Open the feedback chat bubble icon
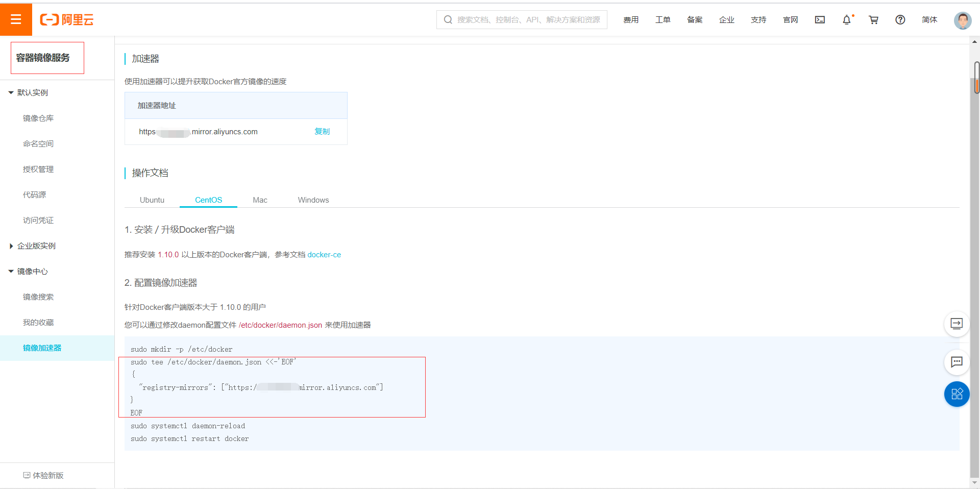Screen dimensions: 980x489 coord(957,362)
